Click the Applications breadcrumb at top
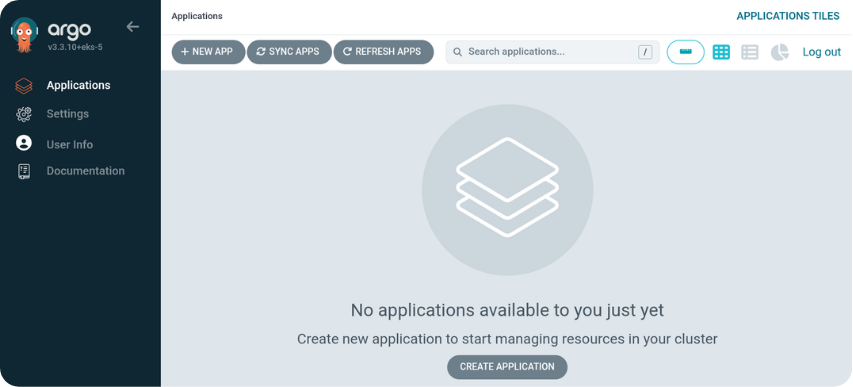The width and height of the screenshot is (853, 387). point(197,16)
